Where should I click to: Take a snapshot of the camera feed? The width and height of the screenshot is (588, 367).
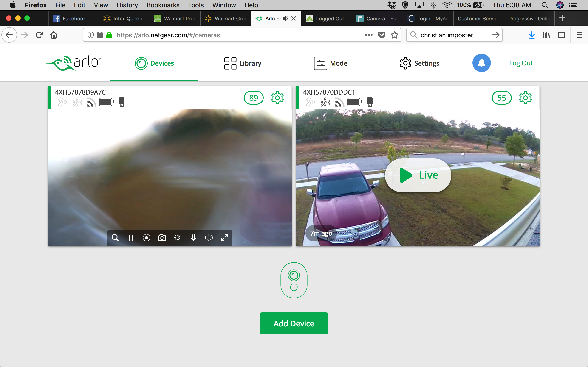pos(162,238)
